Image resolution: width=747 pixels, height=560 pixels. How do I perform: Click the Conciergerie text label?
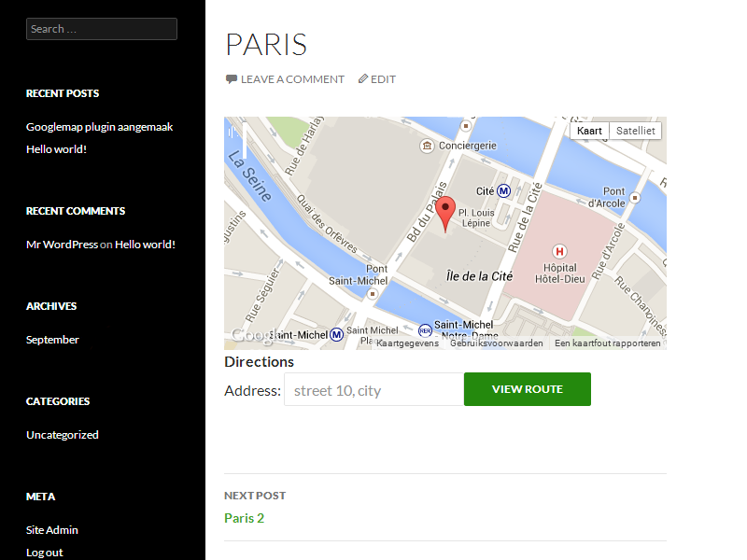click(x=468, y=146)
